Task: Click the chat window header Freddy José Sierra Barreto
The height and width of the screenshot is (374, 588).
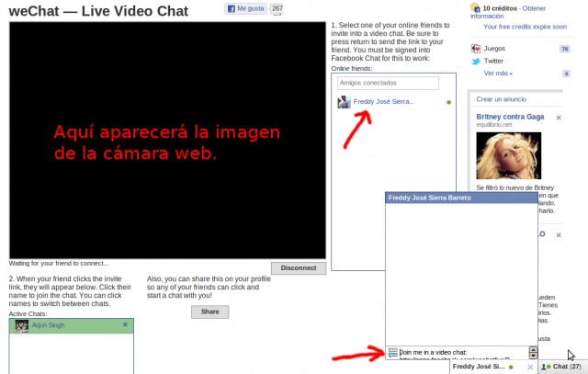Action: [x=461, y=198]
